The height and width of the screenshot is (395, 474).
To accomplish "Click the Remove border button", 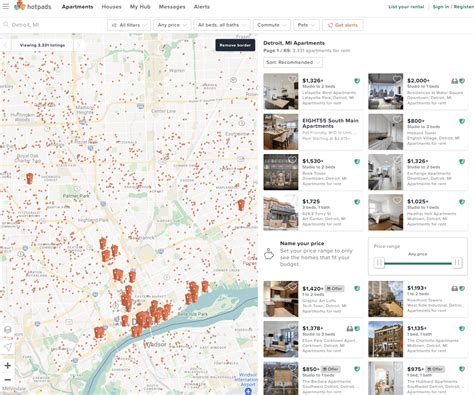I will click(x=235, y=45).
